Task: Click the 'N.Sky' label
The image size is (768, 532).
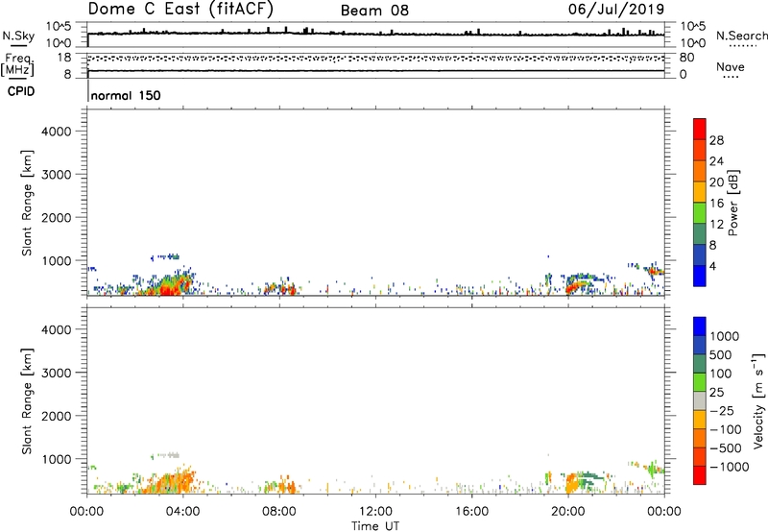Action: click(x=18, y=36)
